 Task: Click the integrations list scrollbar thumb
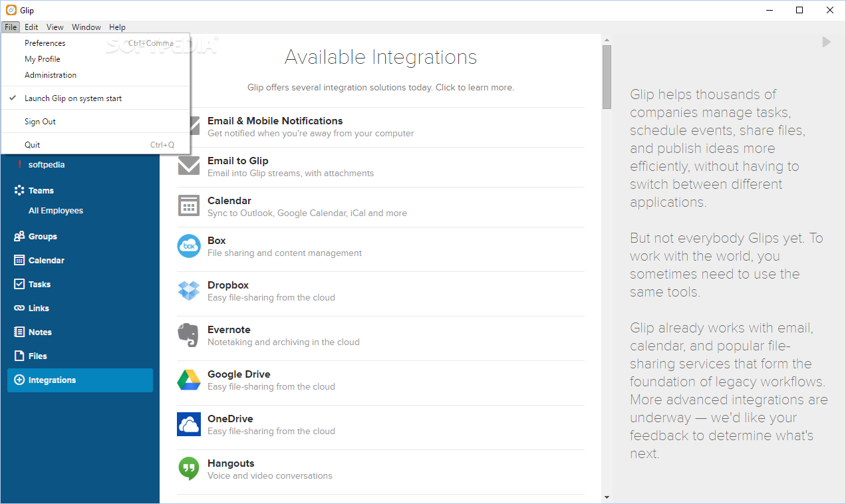click(x=607, y=77)
